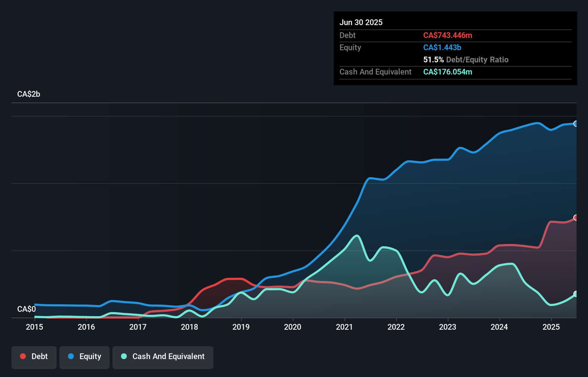Click the blue Equity legend dot
The height and width of the screenshot is (377, 588).
pos(71,356)
